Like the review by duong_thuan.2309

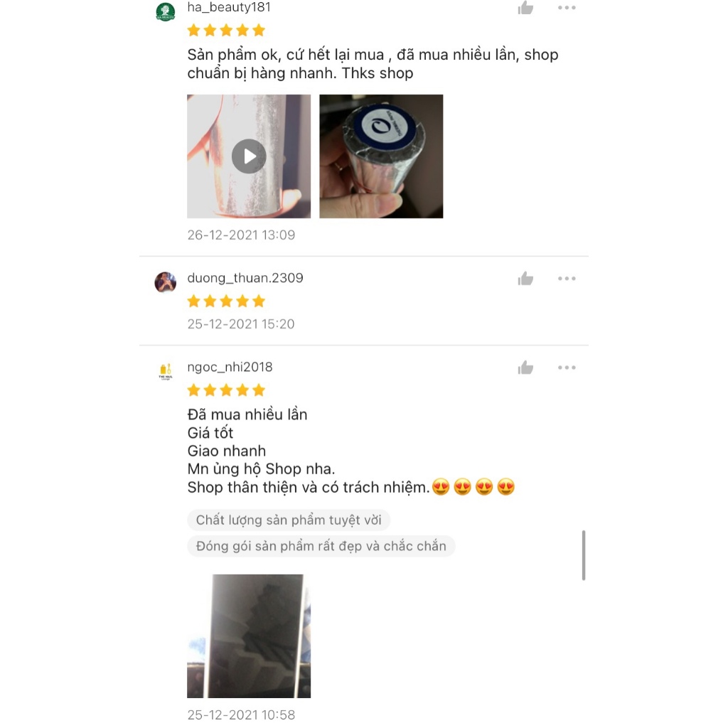click(525, 279)
